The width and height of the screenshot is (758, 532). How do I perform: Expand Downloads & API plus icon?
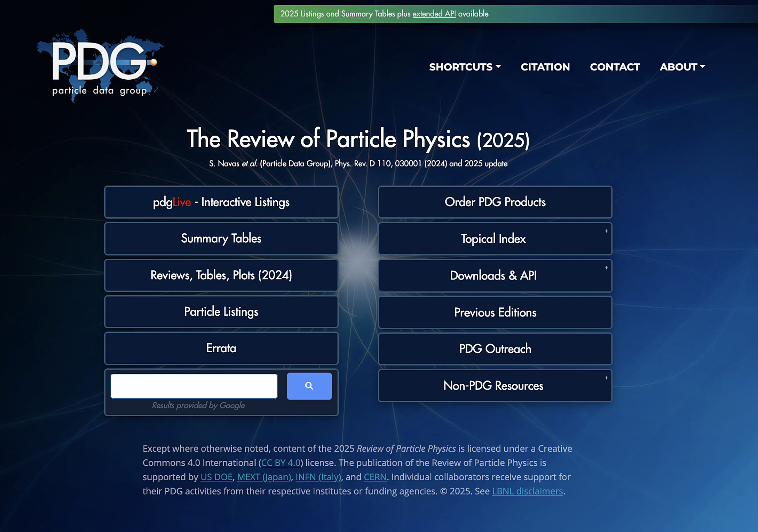[606, 268]
